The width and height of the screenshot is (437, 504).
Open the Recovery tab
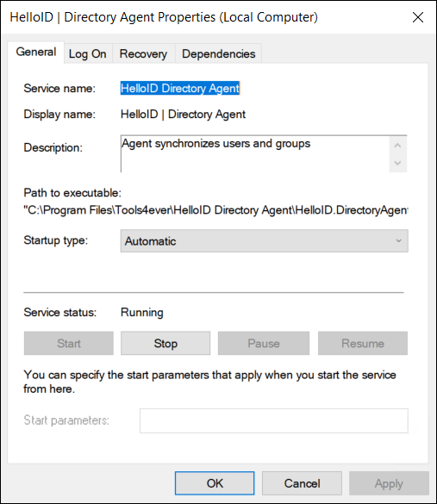pyautogui.click(x=143, y=53)
